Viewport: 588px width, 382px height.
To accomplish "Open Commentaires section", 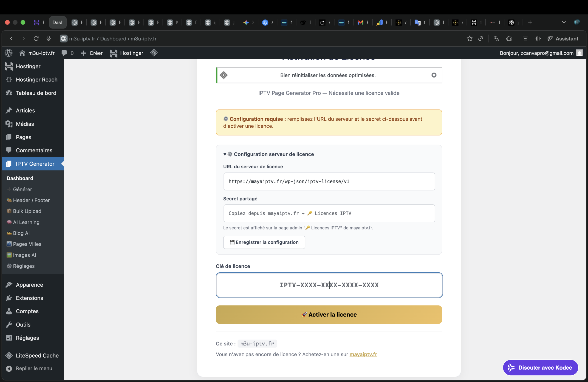I will (33, 150).
